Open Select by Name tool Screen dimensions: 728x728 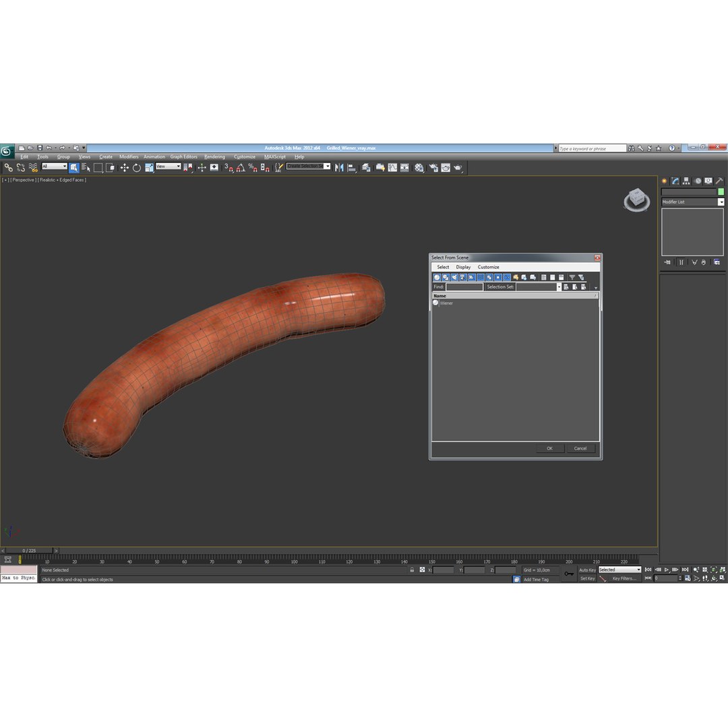click(86, 168)
